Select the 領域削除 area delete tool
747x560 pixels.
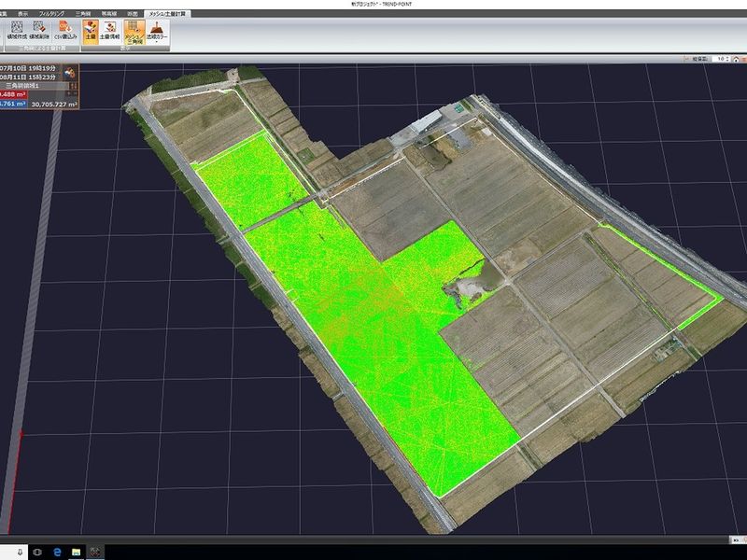[x=38, y=30]
